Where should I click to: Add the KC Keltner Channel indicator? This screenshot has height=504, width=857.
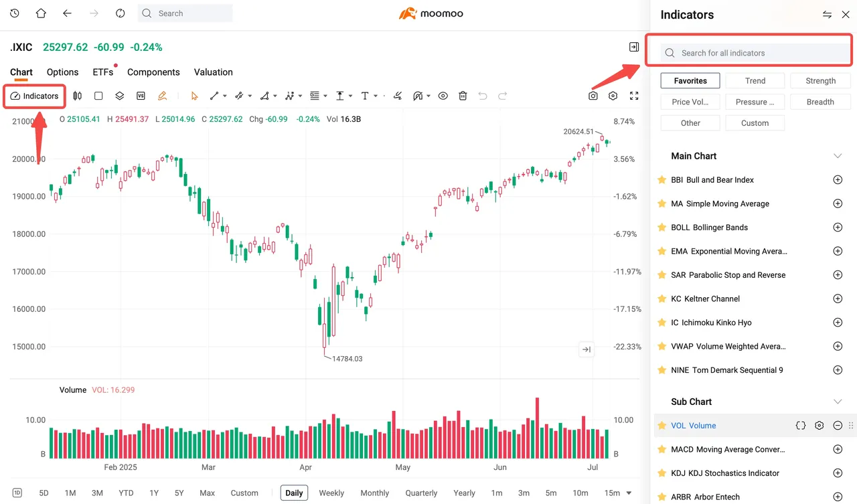(837, 299)
